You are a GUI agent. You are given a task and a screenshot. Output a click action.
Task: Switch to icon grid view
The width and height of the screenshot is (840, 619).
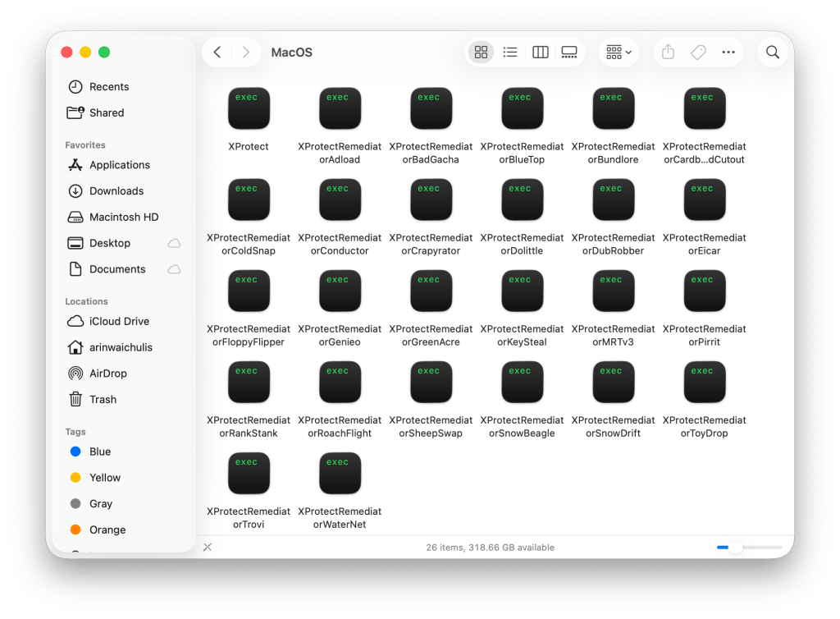click(x=482, y=53)
